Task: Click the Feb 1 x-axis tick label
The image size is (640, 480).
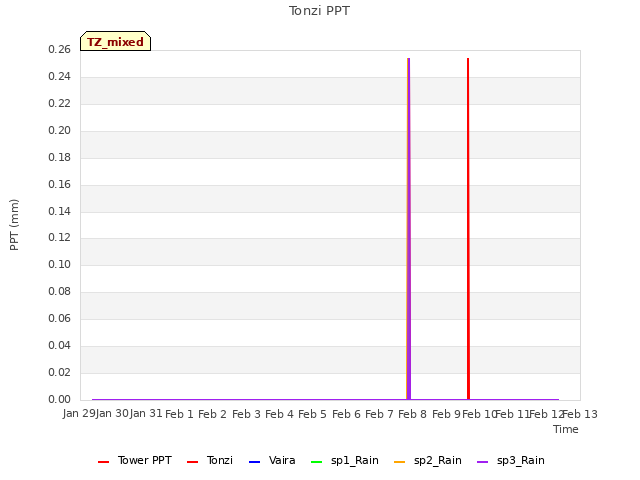Action: (179, 414)
